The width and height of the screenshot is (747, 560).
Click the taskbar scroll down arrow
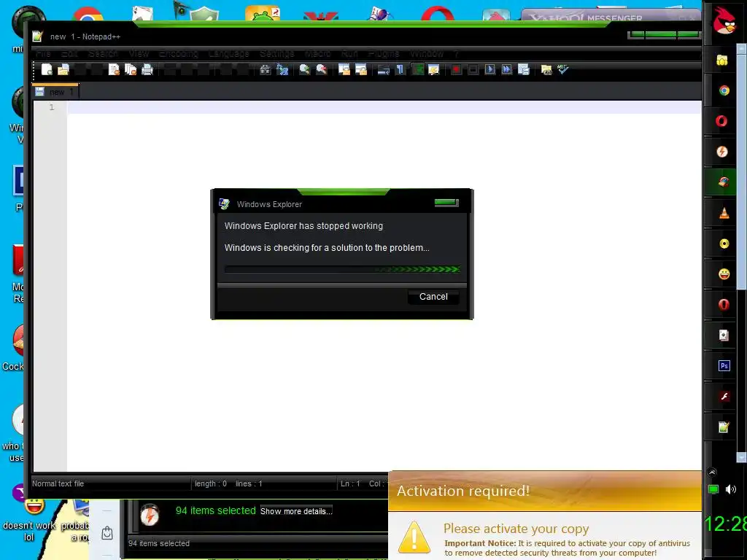click(742, 458)
